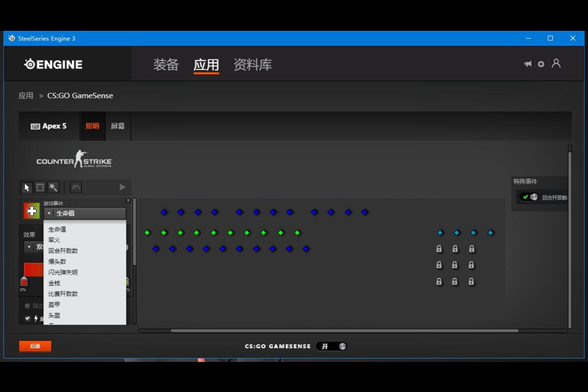588x392 pixels.
Task: Click the rightmost blue key in top row
Action: pyautogui.click(x=365, y=212)
